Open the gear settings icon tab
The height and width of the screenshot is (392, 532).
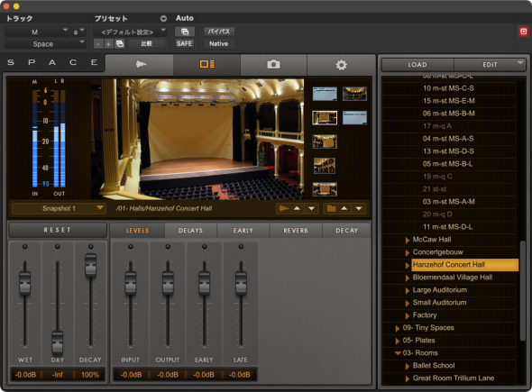click(341, 64)
